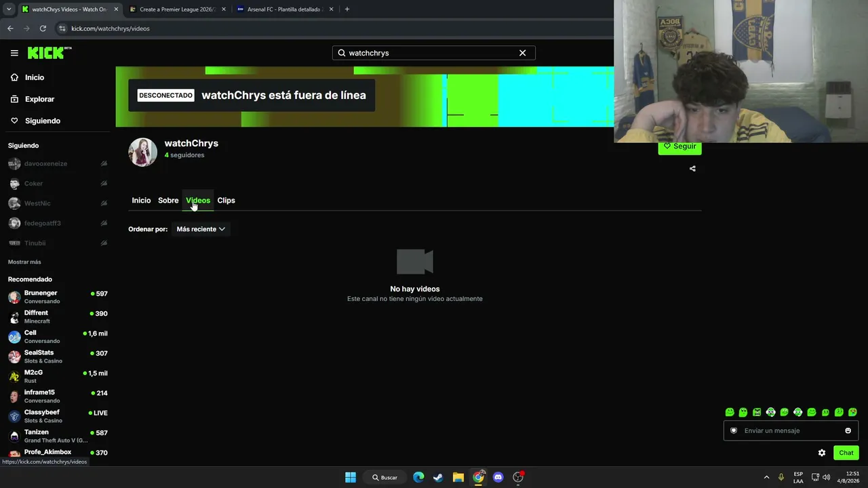Open Tinubii's channel from following list
Image resolution: width=868 pixels, height=488 pixels.
pyautogui.click(x=57, y=243)
